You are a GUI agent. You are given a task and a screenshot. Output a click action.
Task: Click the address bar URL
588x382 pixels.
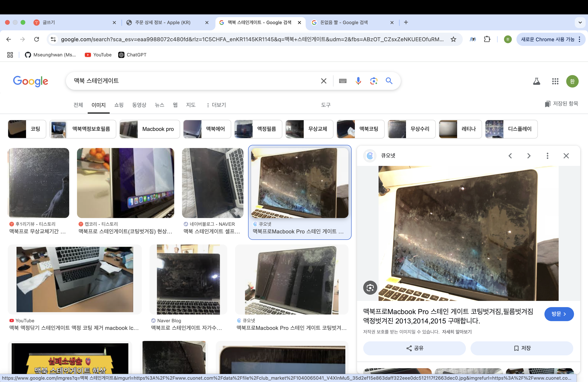click(252, 39)
